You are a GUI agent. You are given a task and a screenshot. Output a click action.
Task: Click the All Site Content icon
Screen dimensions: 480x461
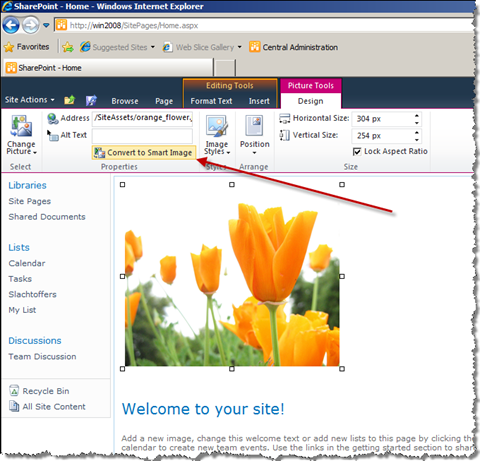pos(14,406)
